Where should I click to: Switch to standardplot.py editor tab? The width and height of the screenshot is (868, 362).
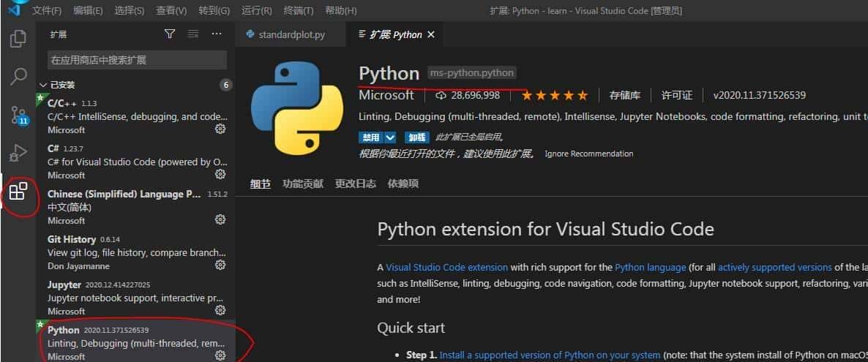point(291,35)
